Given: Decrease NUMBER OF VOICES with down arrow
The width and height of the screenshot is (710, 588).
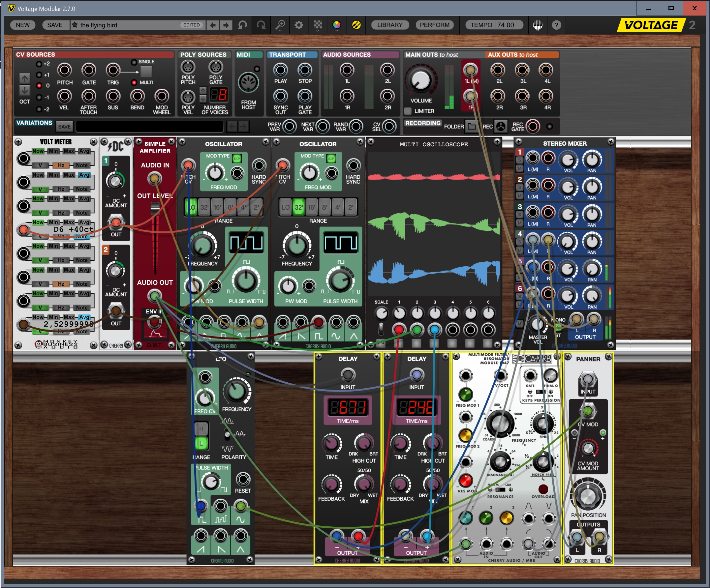Looking at the screenshot, I should (203, 98).
